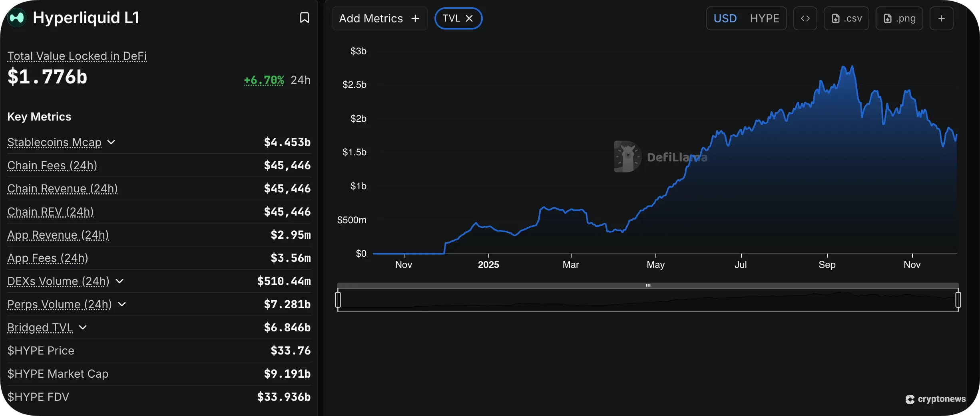Viewport: 980px width, 416px height.
Task: Open the embed code icon button
Action: [805, 18]
